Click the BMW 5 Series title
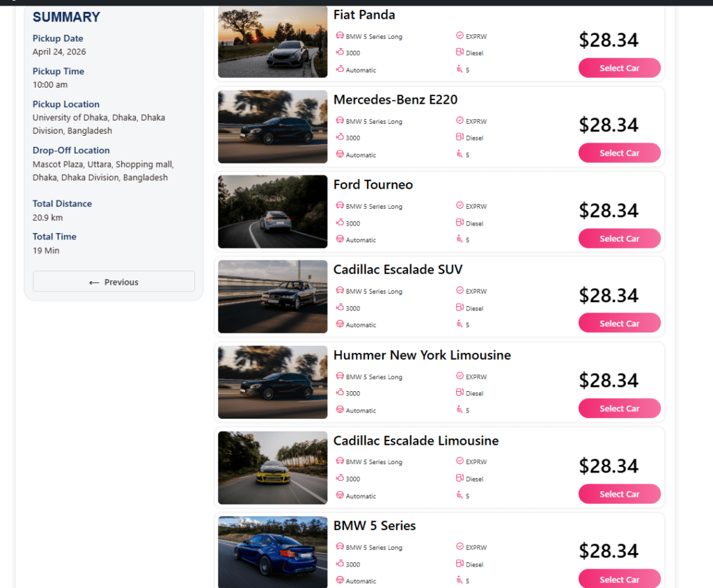Image resolution: width=713 pixels, height=588 pixels. 374,525
